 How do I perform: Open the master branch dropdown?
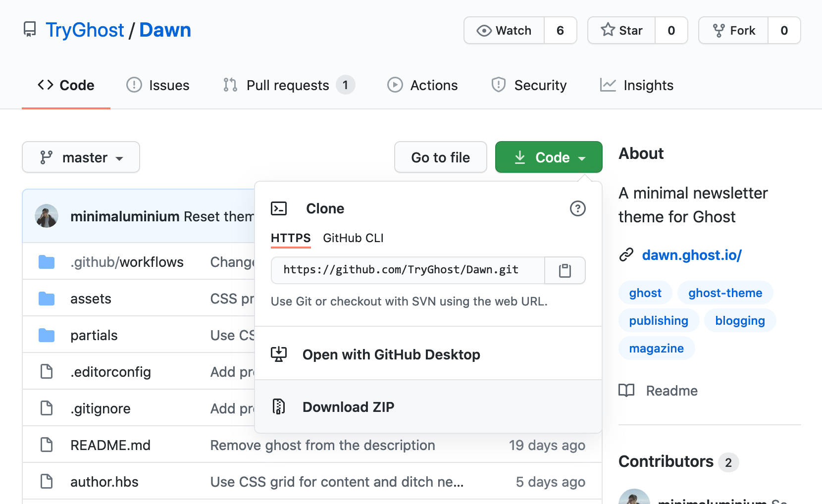81,157
